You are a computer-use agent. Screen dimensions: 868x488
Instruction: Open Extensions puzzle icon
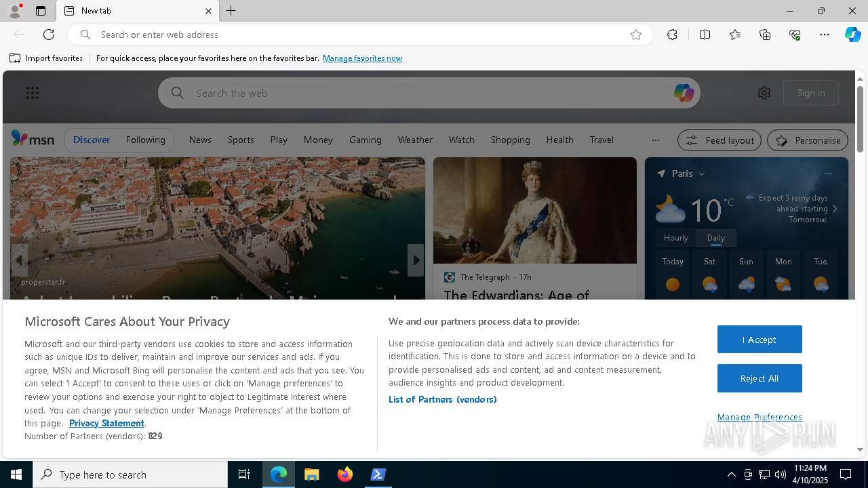672,35
